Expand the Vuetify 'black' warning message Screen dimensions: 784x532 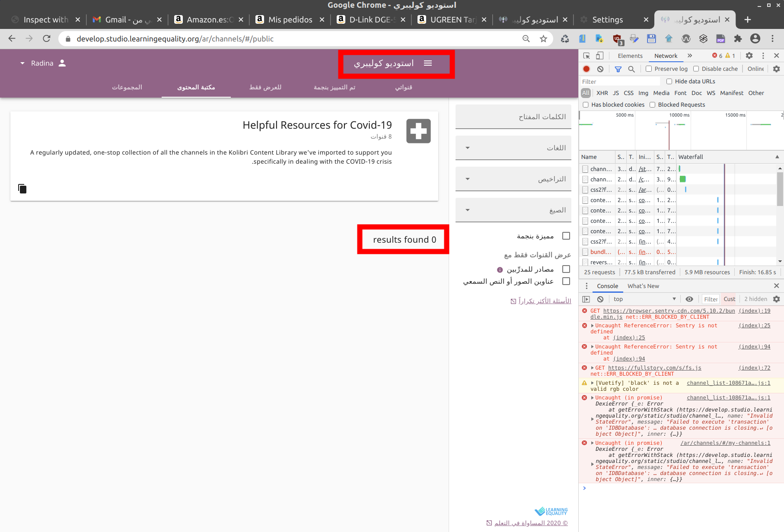tap(593, 383)
